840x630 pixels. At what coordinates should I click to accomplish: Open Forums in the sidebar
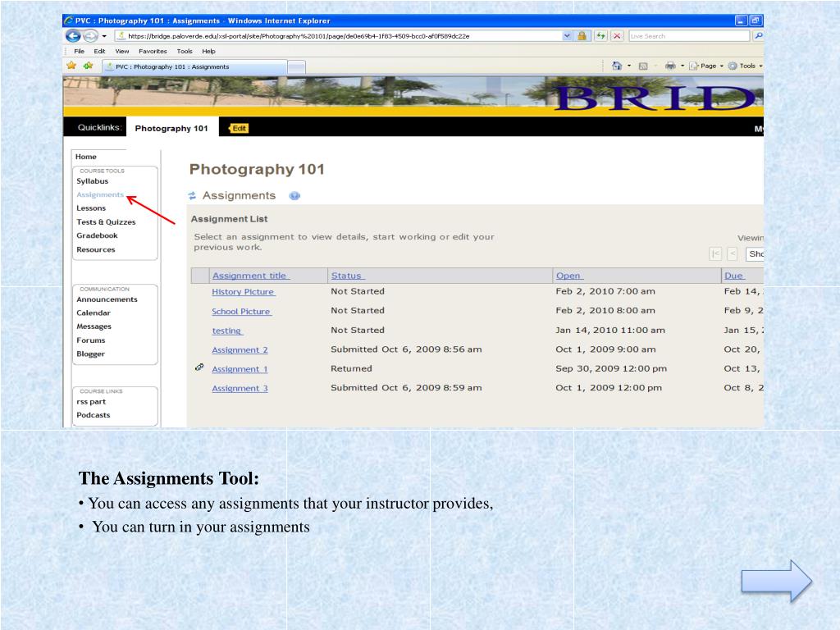click(90, 340)
